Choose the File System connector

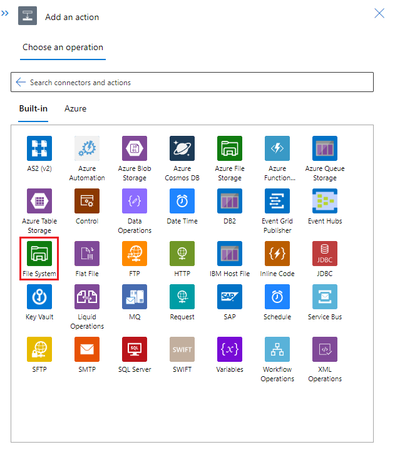(x=39, y=254)
